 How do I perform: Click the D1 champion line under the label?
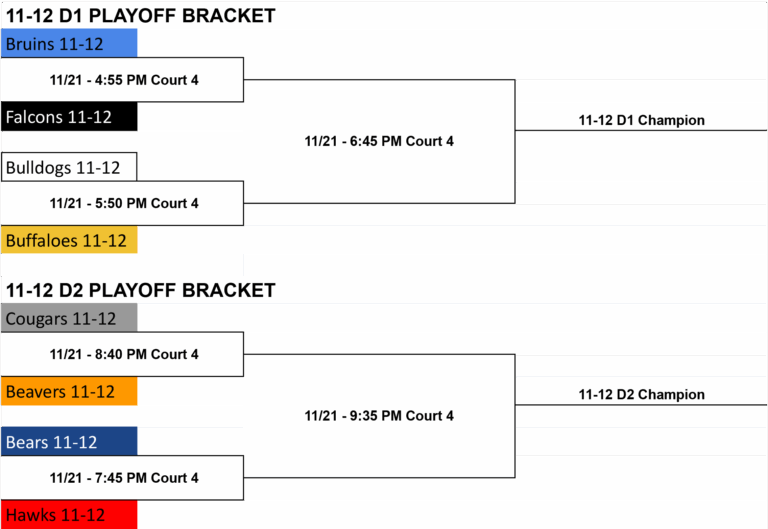click(x=641, y=130)
